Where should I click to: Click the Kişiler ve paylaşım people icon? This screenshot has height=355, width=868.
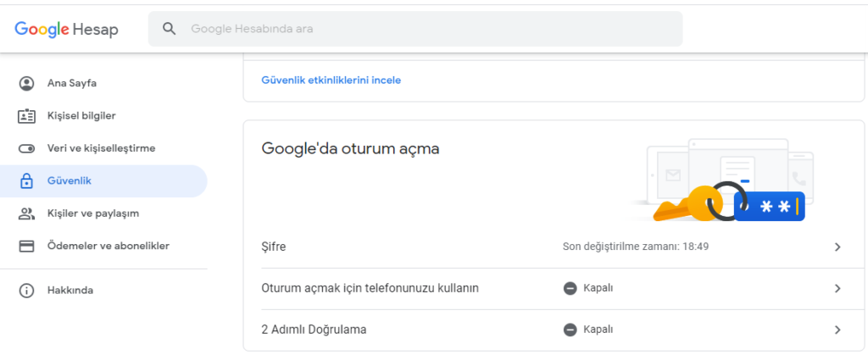click(26, 214)
